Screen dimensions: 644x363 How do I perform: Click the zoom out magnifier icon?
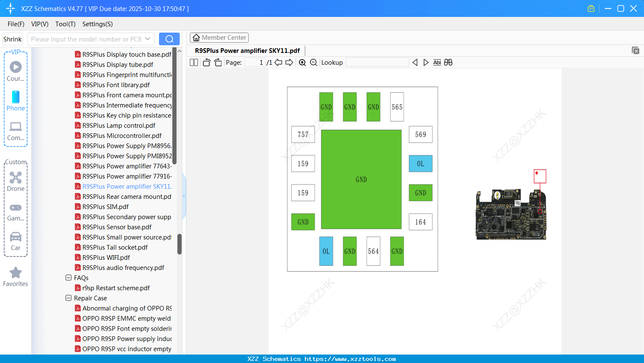pyautogui.click(x=313, y=63)
